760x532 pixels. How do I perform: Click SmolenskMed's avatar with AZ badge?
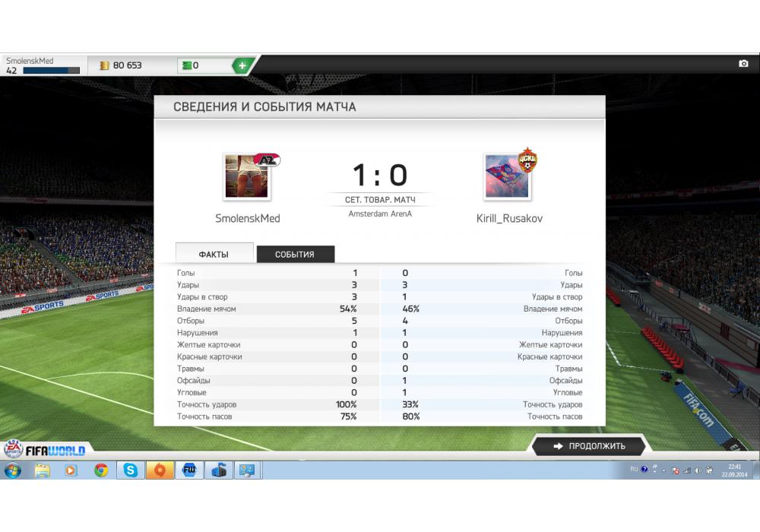250,176
